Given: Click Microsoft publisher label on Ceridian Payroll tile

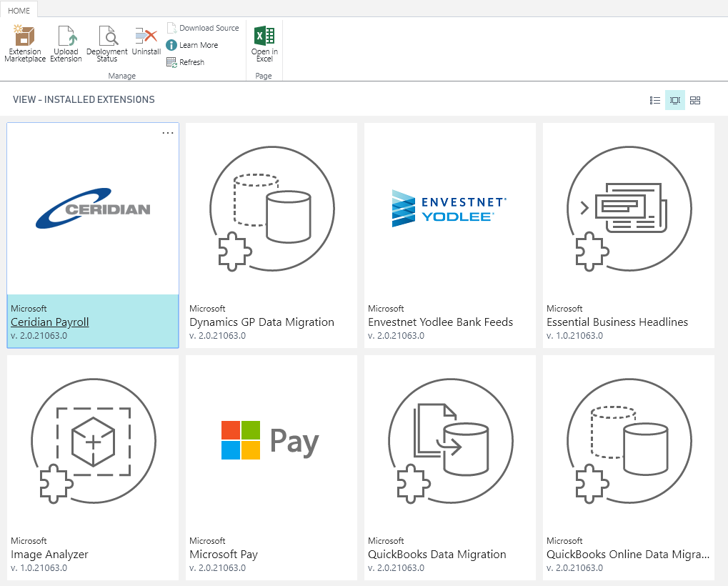Looking at the screenshot, I should [x=29, y=308].
